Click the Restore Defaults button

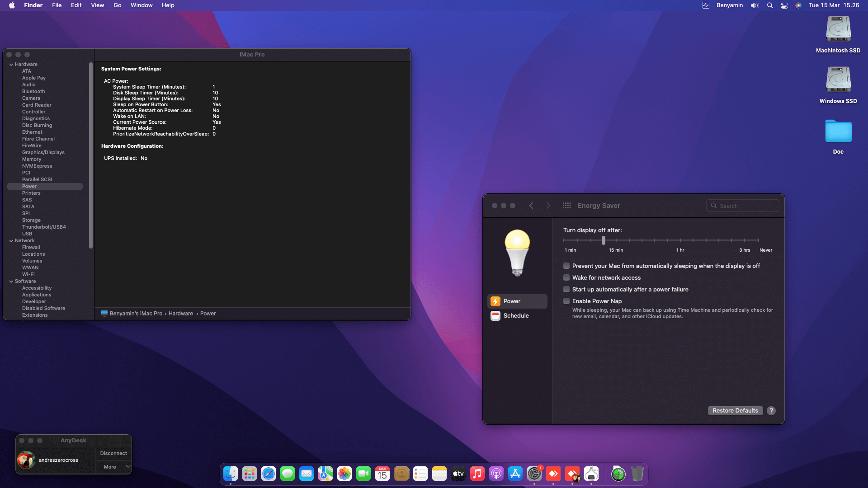pos(735,411)
